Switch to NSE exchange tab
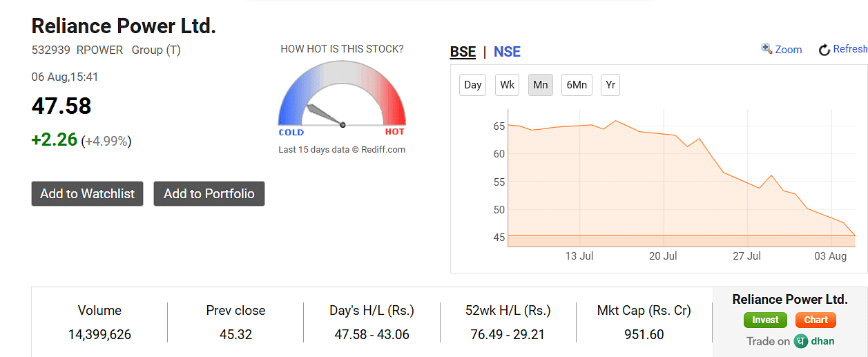This screenshot has width=868, height=357. [x=507, y=52]
